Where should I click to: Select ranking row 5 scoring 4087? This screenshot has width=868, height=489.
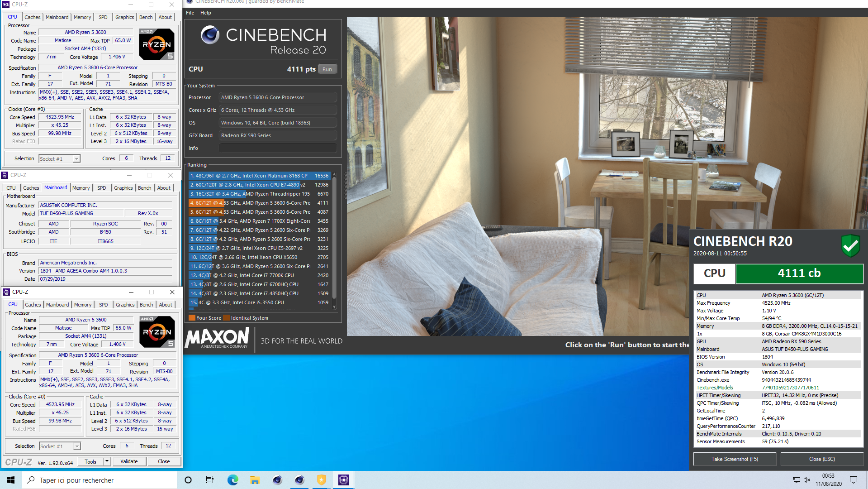point(259,212)
